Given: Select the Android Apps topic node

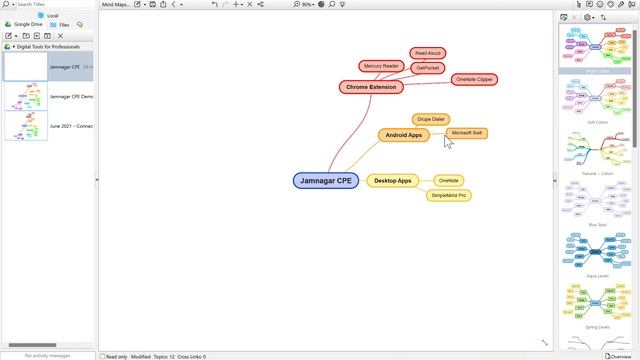Looking at the screenshot, I should coord(404,135).
